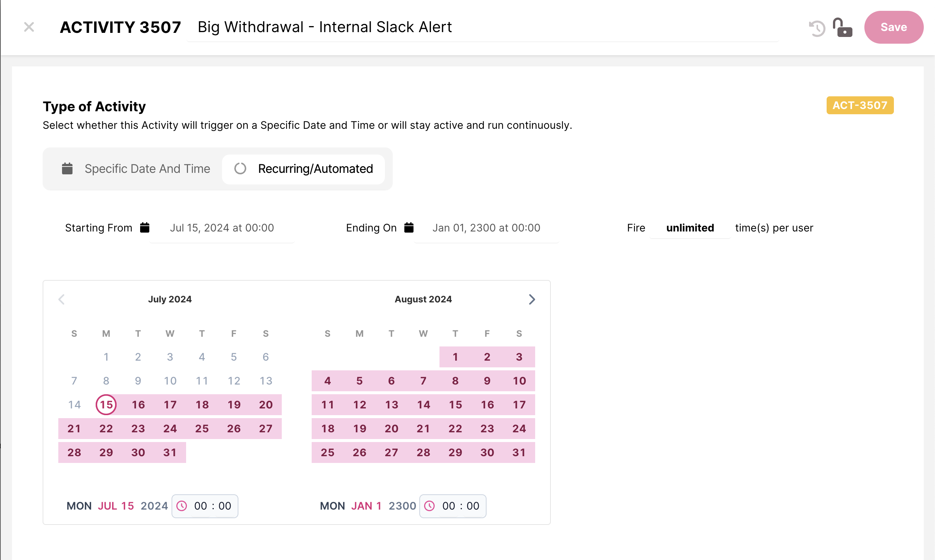Click the ACT-3507 yellow badge
The height and width of the screenshot is (560, 935).
coord(860,105)
